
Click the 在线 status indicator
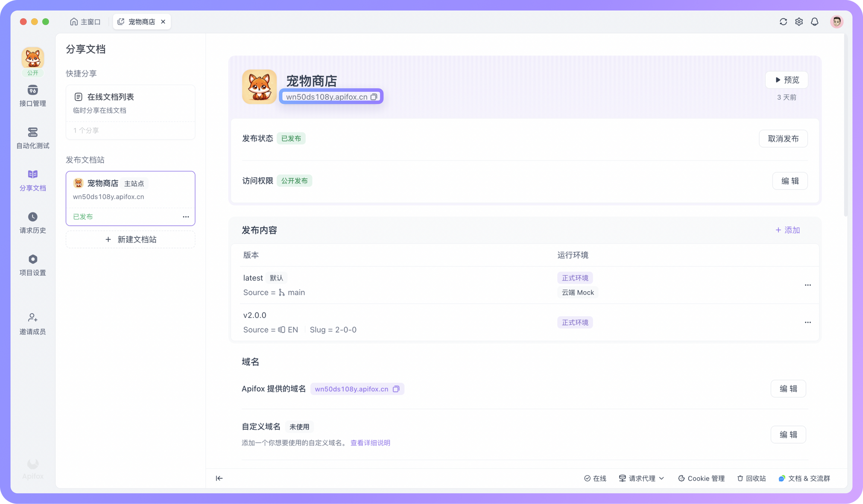(x=595, y=478)
